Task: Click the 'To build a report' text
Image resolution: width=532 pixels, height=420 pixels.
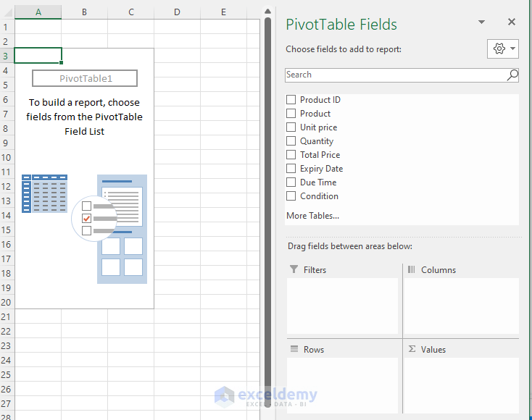Action: tap(85, 117)
